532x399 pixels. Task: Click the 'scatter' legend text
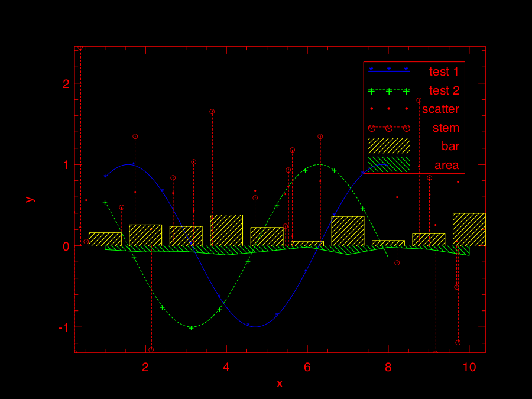440,109
